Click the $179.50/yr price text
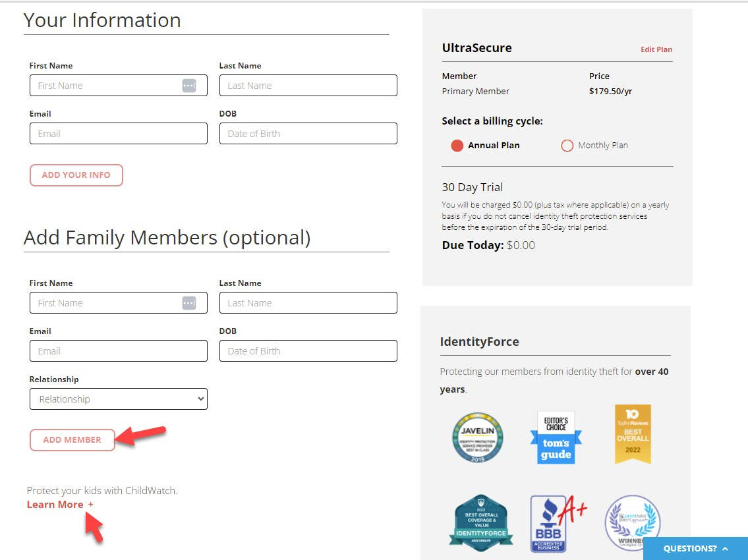The image size is (748, 560). (611, 91)
